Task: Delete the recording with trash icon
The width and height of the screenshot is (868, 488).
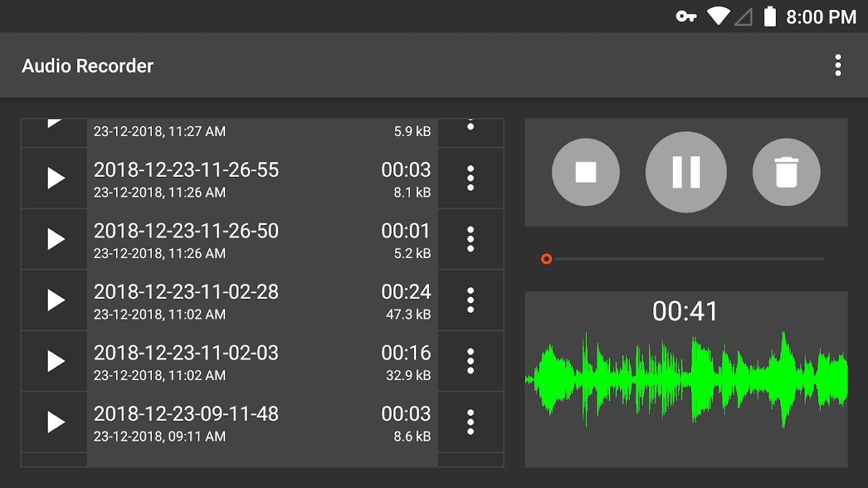Action: coord(786,172)
